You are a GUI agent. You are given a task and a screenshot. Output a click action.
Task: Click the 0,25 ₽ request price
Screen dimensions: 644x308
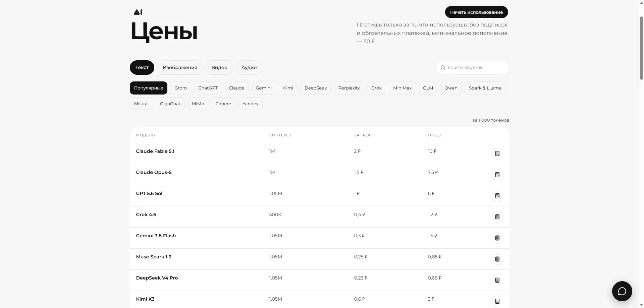pyautogui.click(x=361, y=257)
